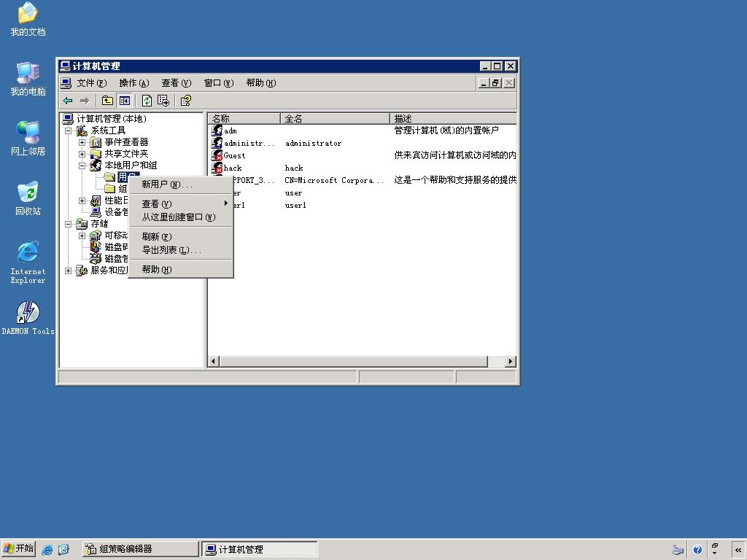747x560 pixels.
Task: Click the horizontal scrollbar right arrow
Action: click(x=511, y=362)
